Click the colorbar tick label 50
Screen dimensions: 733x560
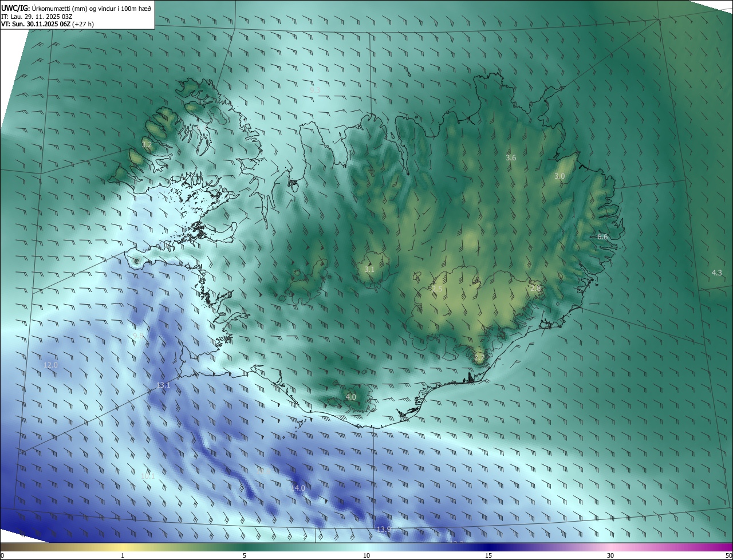pos(728,556)
